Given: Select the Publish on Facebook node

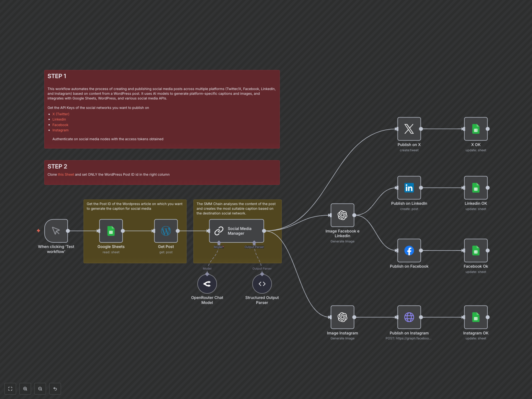Looking at the screenshot, I should click(409, 250).
